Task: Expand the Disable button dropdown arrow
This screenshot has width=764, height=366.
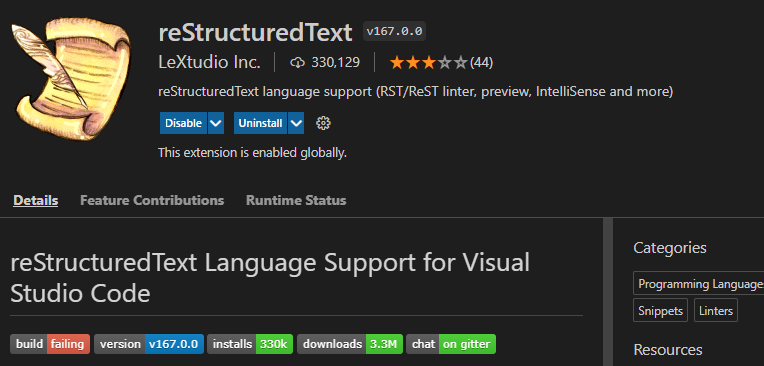Action: (216, 123)
